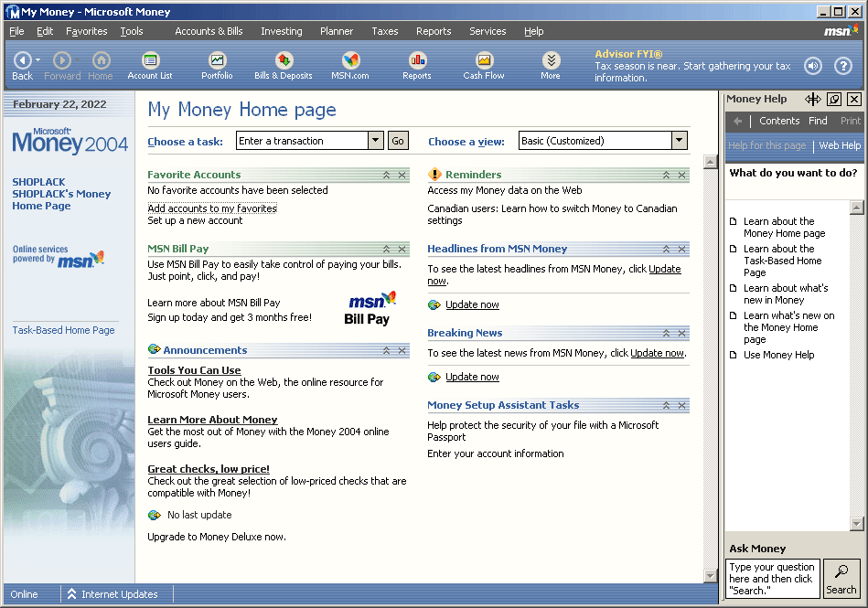The height and width of the screenshot is (608, 868).
Task: Open the Choose a view dropdown arrow
Action: pos(680,141)
